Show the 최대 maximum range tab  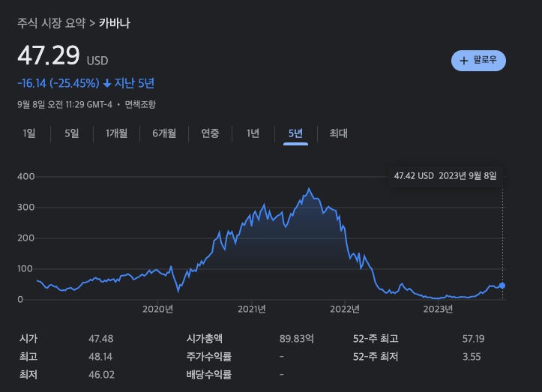(338, 133)
